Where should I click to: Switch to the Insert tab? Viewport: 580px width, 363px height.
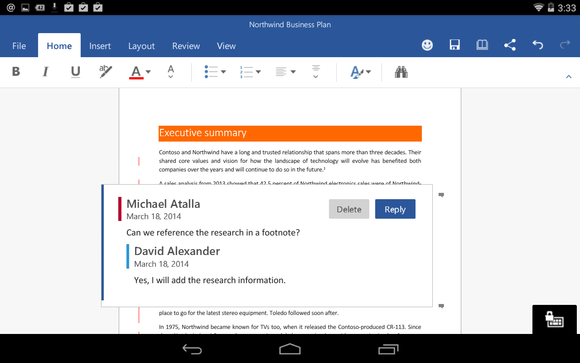pos(100,46)
